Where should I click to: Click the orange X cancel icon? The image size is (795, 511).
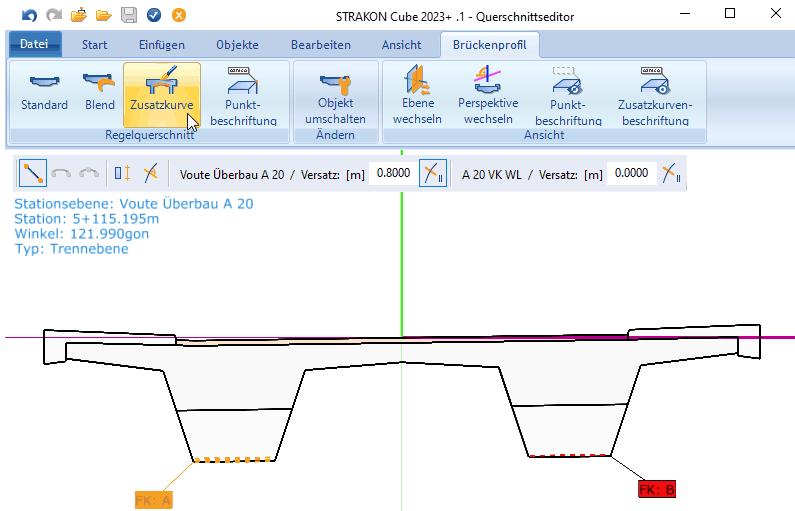tap(178, 15)
